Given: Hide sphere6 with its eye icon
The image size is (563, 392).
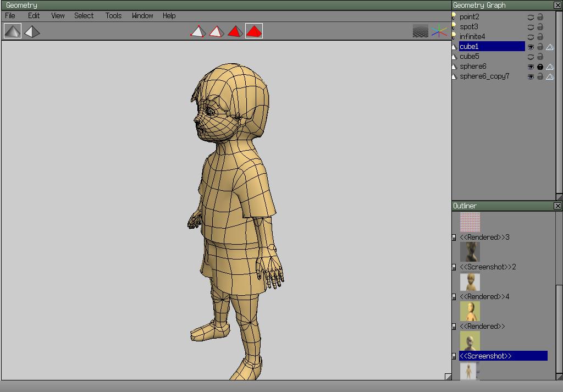Looking at the screenshot, I should pos(531,67).
